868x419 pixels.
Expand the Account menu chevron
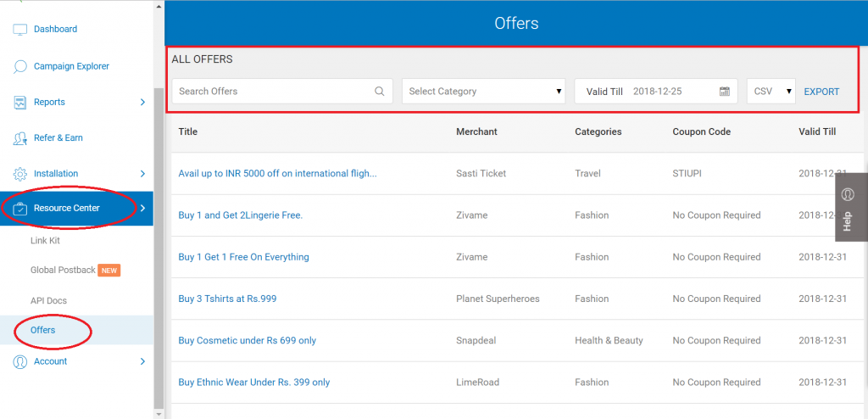click(x=142, y=361)
